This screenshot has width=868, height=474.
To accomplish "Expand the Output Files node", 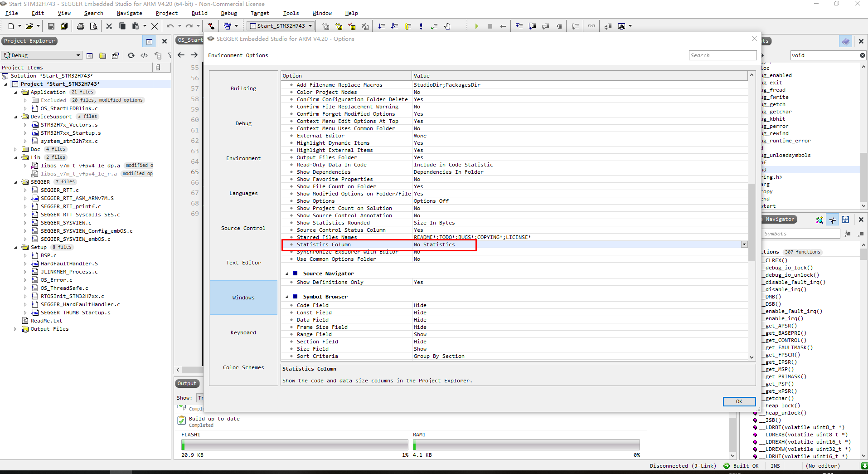I will coord(15,329).
